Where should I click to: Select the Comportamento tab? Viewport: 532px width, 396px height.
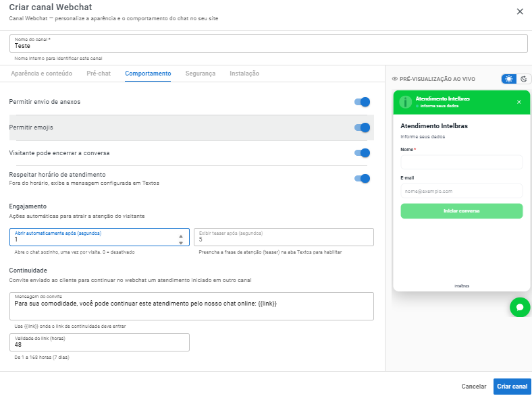[148, 74]
